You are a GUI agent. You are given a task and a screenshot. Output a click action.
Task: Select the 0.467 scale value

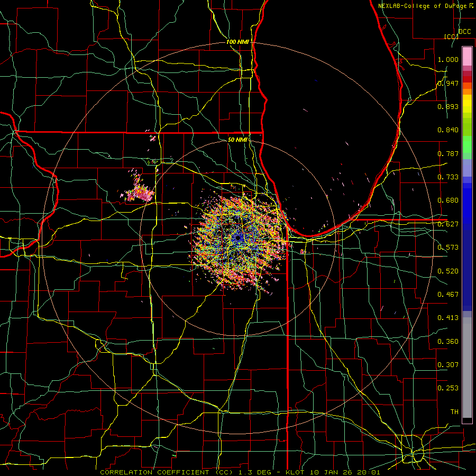coord(448,295)
